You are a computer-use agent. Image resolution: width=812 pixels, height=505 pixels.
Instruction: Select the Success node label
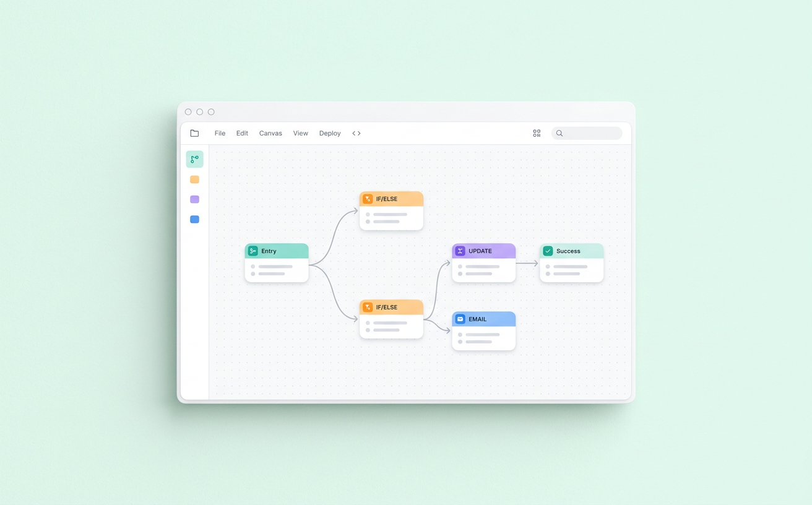coord(568,251)
